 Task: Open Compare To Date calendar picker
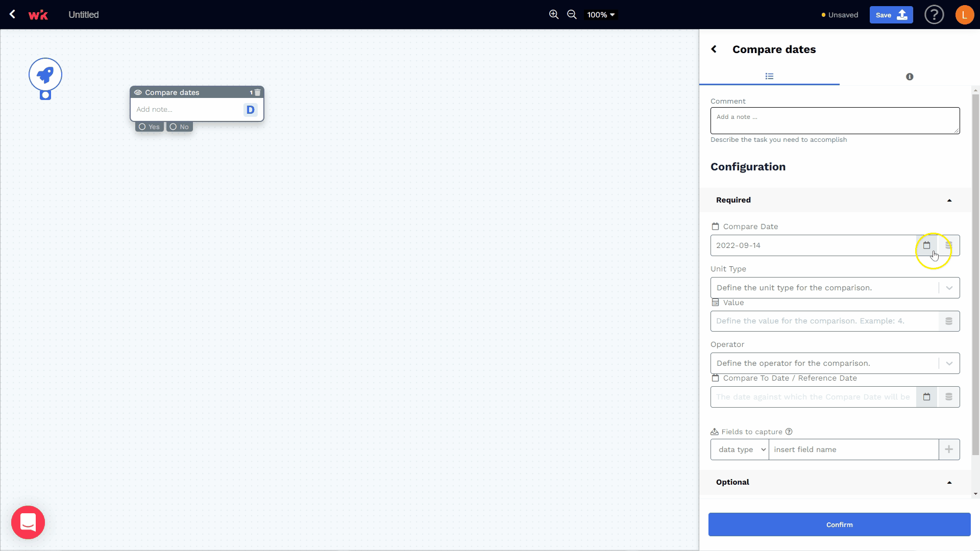pyautogui.click(x=926, y=397)
